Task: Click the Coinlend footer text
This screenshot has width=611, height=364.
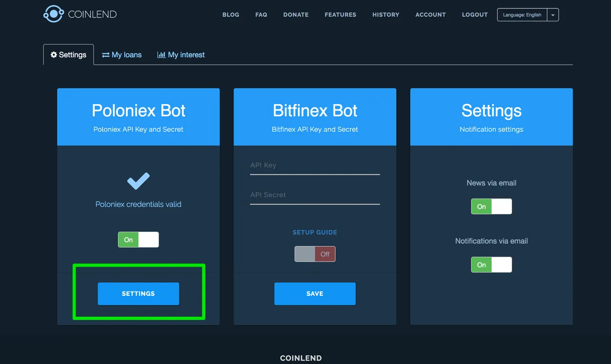Action: (x=301, y=358)
